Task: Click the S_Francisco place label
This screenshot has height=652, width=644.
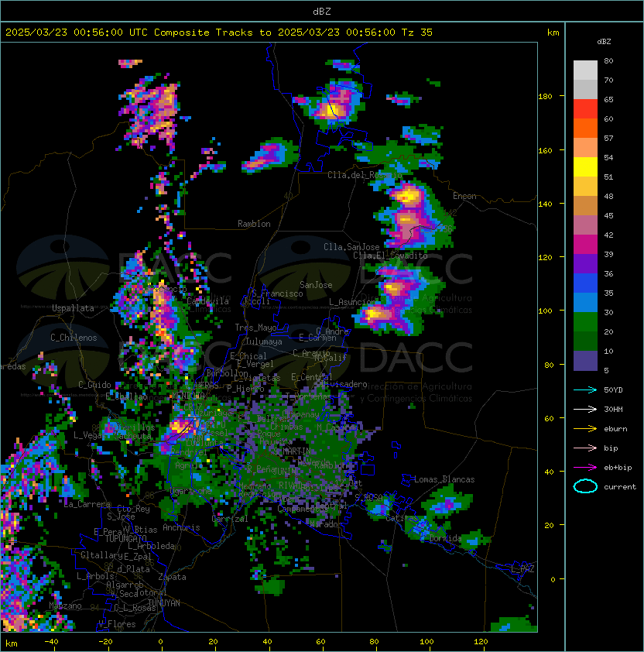Action: coord(277,293)
